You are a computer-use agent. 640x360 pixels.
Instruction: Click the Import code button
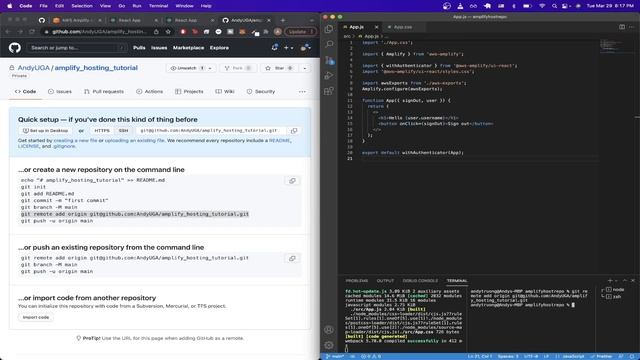coord(36,317)
